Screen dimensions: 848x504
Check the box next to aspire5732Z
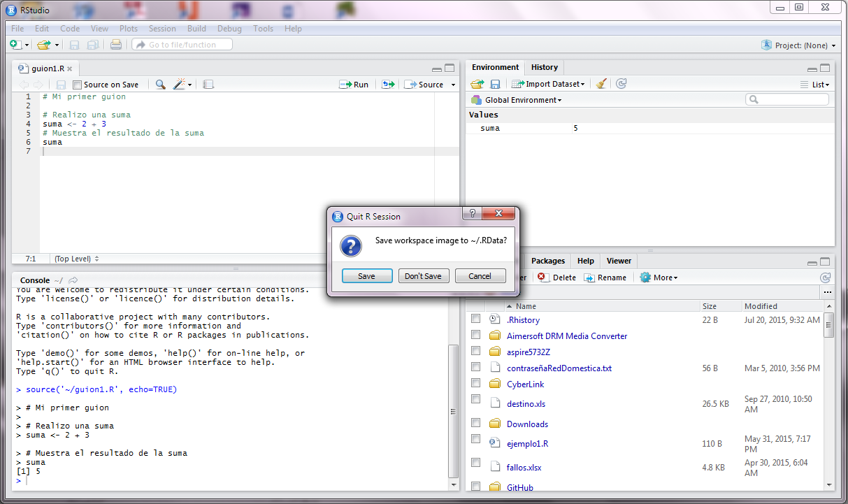475,351
